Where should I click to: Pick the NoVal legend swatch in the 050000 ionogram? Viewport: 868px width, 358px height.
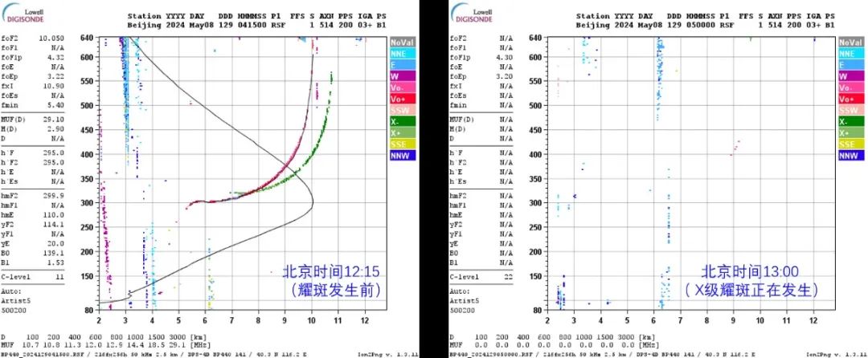click(851, 43)
